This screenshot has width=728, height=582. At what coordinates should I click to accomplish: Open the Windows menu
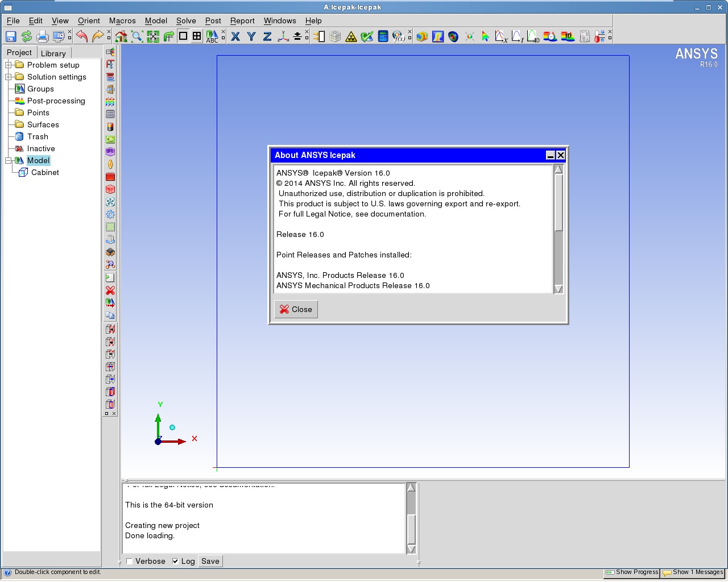pyautogui.click(x=280, y=20)
